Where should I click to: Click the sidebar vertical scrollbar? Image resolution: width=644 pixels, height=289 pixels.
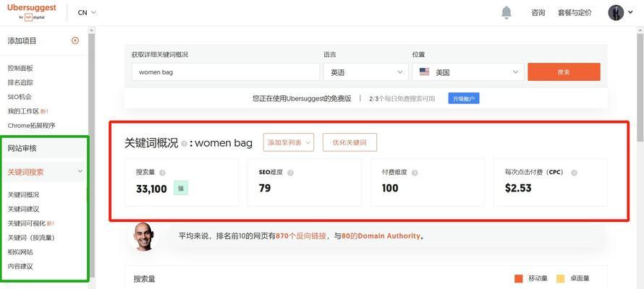pos(92,158)
